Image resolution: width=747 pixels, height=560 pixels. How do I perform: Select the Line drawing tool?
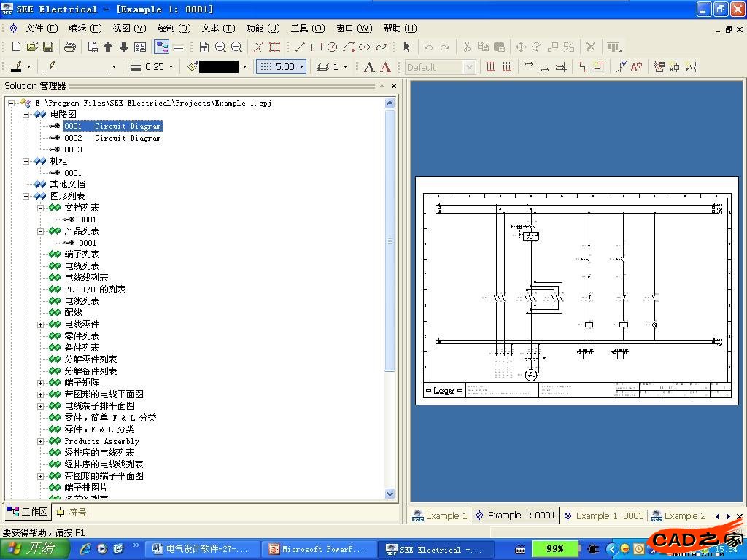[x=300, y=47]
